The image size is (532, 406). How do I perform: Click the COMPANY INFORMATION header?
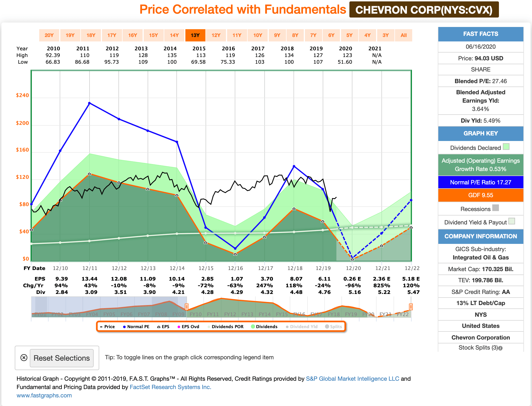(x=481, y=236)
